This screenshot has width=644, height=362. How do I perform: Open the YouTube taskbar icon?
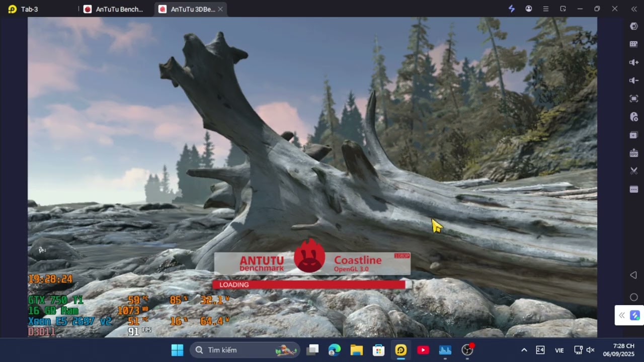point(423,350)
